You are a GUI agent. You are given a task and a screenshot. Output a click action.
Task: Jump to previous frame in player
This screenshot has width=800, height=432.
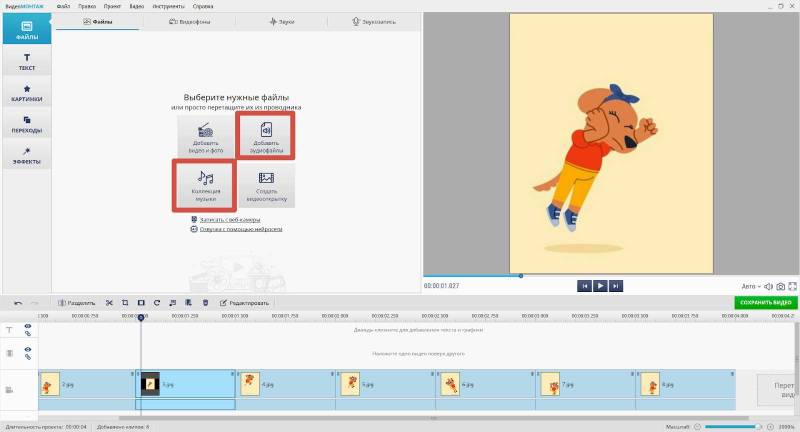[x=584, y=286]
